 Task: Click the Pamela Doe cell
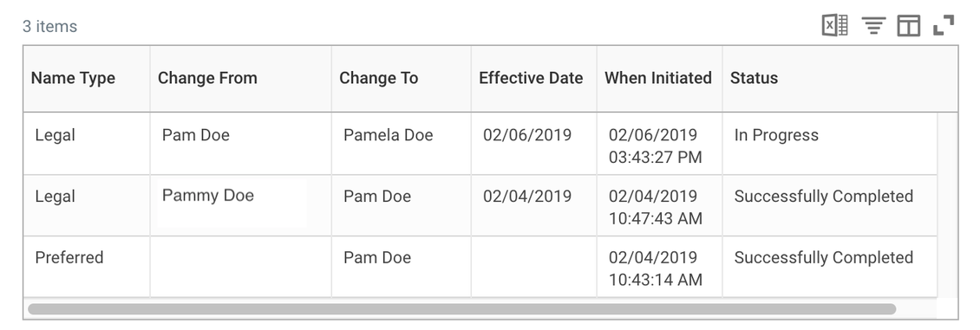[389, 135]
